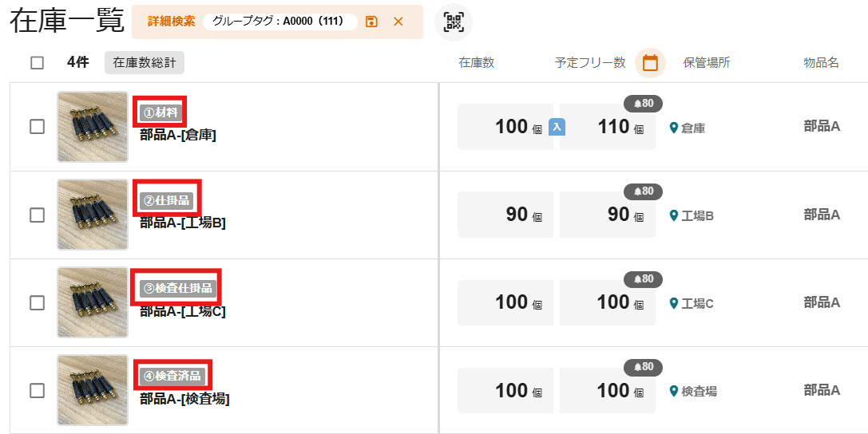Click the 在庫数総計 button
868x434 pixels.
point(145,63)
